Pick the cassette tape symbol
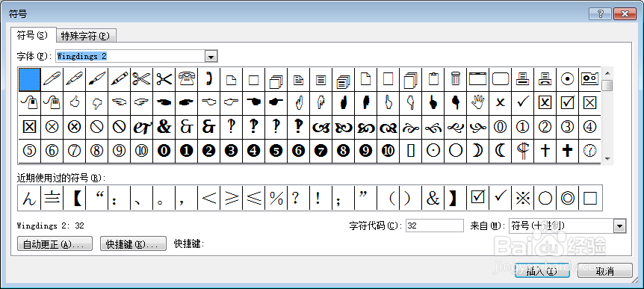The height and width of the screenshot is (289, 644). pos(589,79)
